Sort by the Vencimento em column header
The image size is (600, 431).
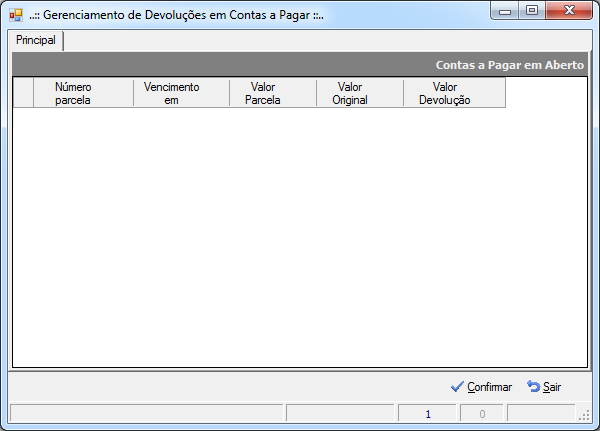pyautogui.click(x=181, y=93)
